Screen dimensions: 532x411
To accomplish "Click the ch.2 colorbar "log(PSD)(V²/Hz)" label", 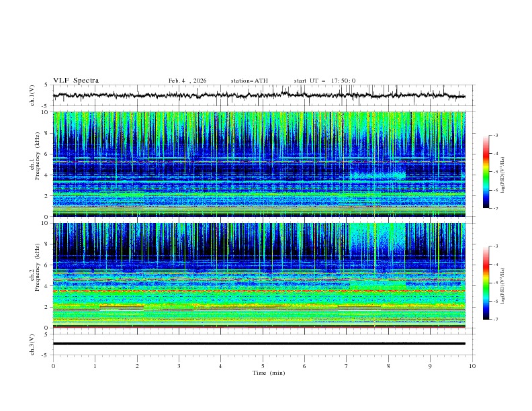I will click(x=503, y=286).
